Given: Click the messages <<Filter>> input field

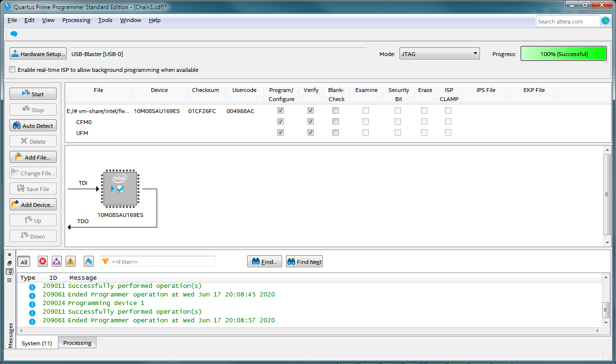Looking at the screenshot, I should pyautogui.click(x=158, y=262).
